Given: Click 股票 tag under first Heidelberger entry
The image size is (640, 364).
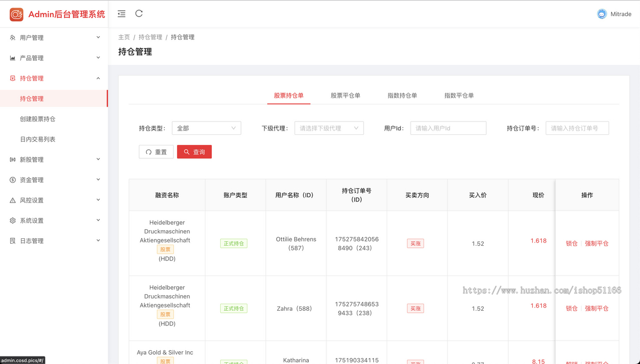Looking at the screenshot, I should (x=165, y=249).
